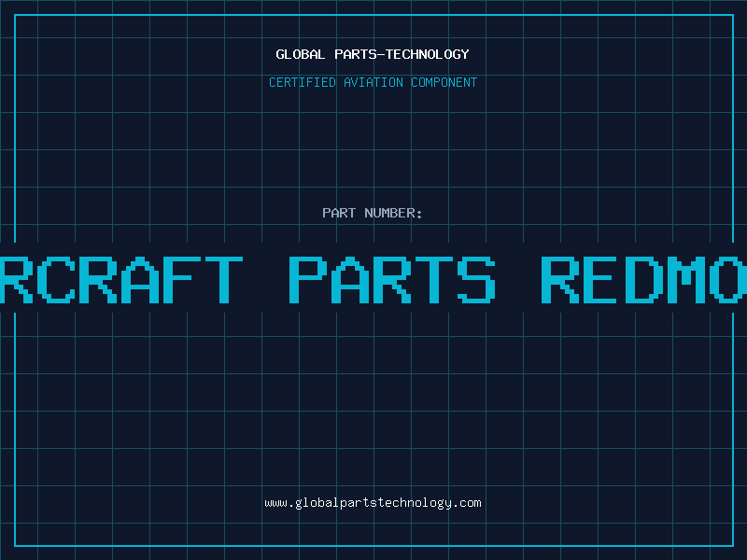Screen dimensions: 747x560
Task: Open the www.globalpartstechnology.com link
Action: (x=373, y=503)
